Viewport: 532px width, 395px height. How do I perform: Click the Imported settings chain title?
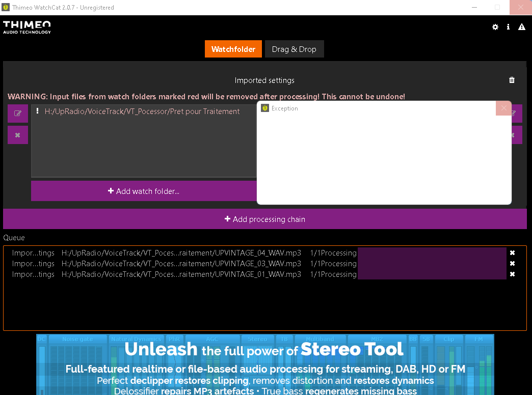point(264,80)
